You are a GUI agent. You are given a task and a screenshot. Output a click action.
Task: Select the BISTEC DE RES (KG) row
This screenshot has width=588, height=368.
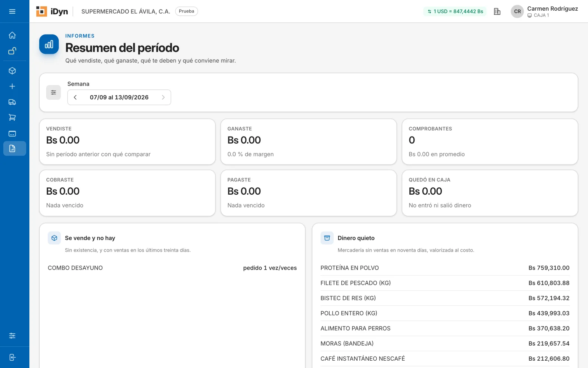coord(445,298)
